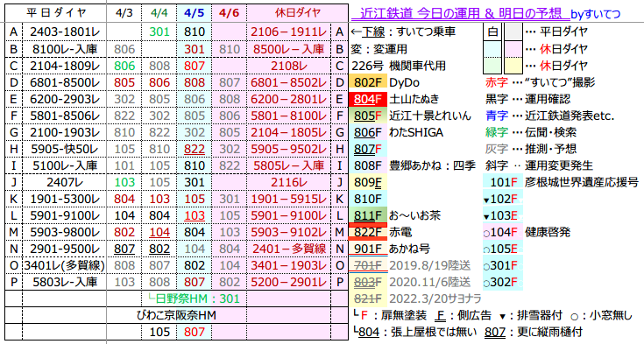Click the holiday cell 1901－5915レ

point(289,199)
